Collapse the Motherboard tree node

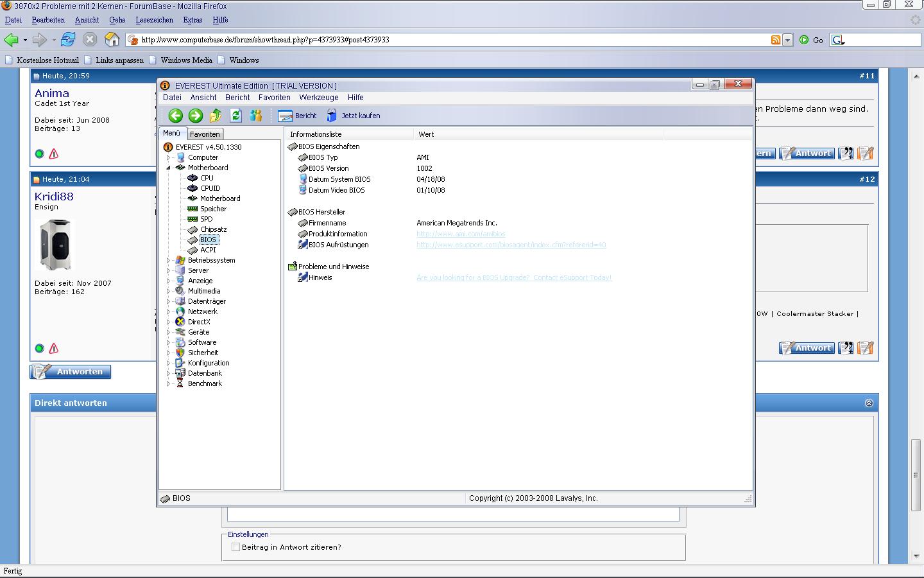point(169,168)
